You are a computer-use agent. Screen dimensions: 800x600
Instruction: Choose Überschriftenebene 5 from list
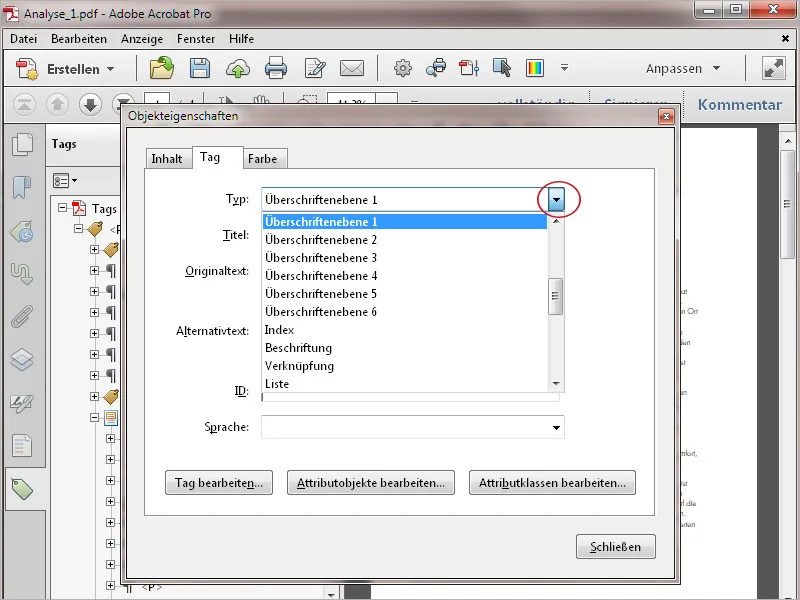405,294
